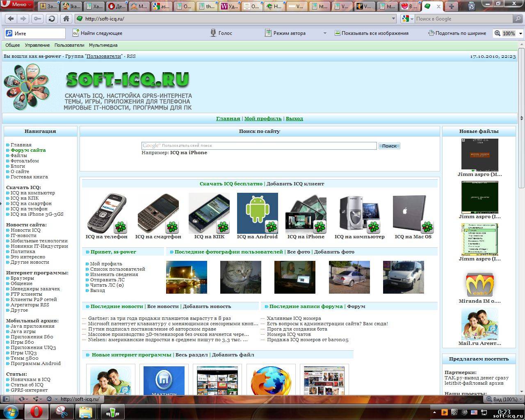This screenshot has width=525, height=420.
Task: Switch to the Google 'as...' tab
Action: [x=161, y=6]
